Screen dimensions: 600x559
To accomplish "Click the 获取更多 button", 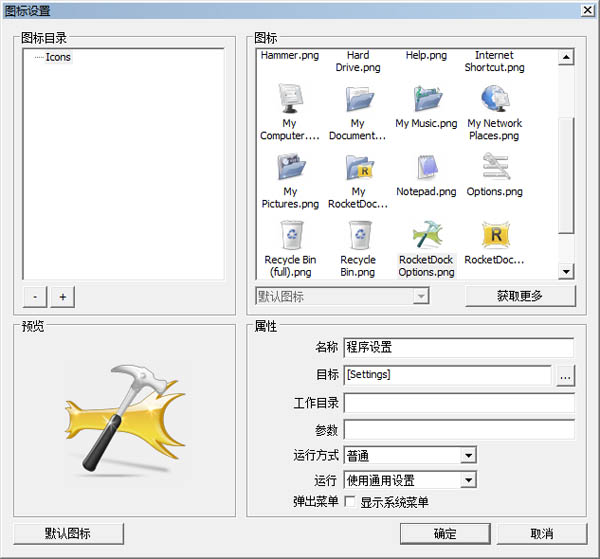I will (520, 296).
